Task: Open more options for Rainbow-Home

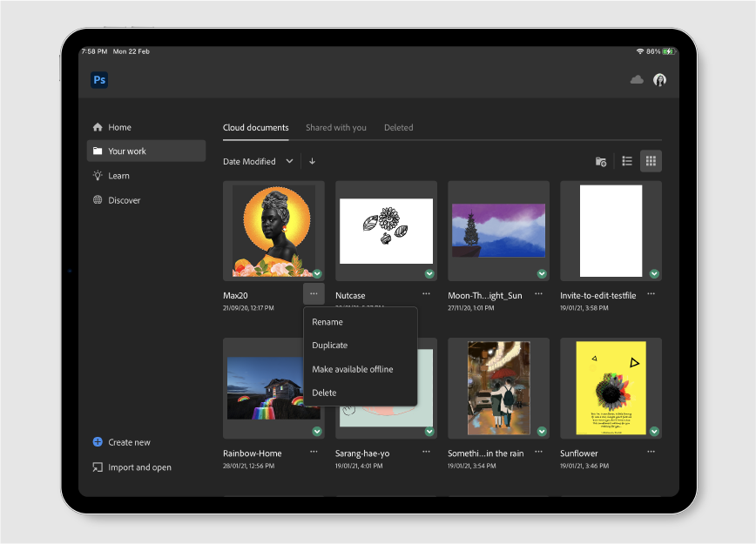Action: pyautogui.click(x=314, y=452)
